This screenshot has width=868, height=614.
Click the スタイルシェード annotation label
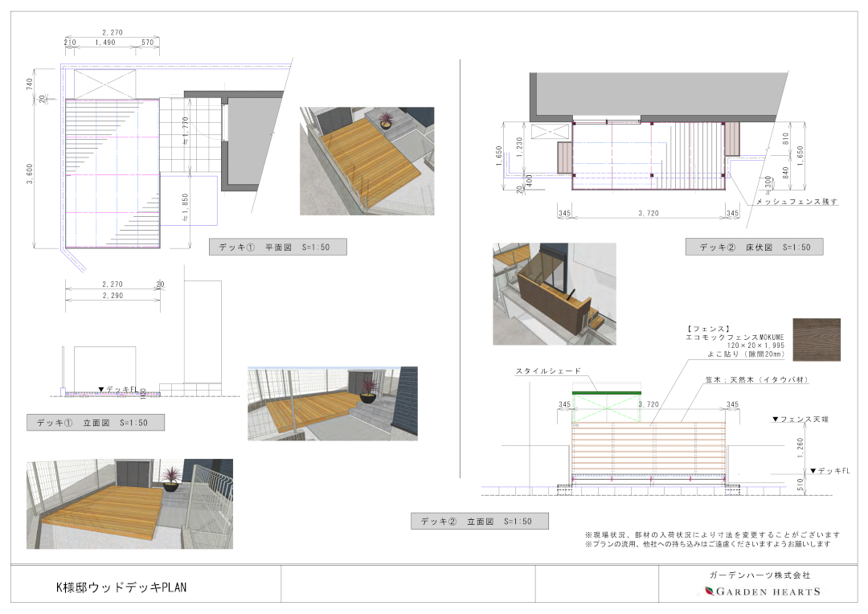point(549,371)
